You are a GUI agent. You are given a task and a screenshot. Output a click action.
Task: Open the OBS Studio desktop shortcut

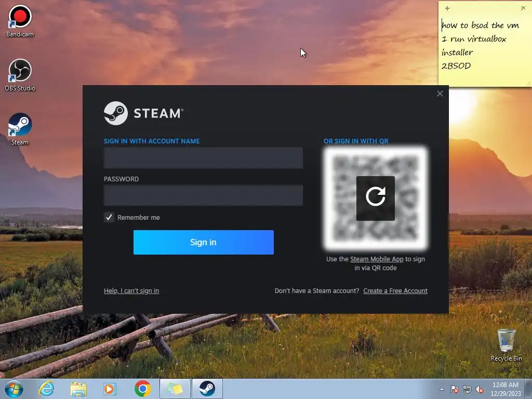20,75
